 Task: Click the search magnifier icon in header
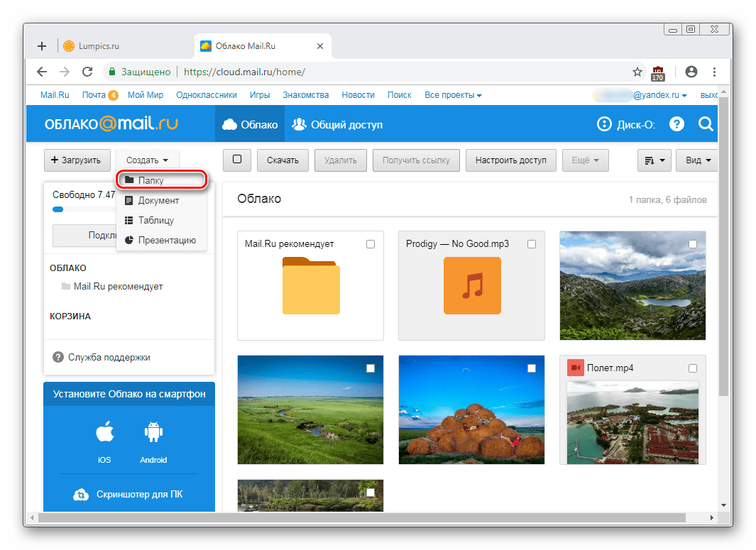click(705, 124)
